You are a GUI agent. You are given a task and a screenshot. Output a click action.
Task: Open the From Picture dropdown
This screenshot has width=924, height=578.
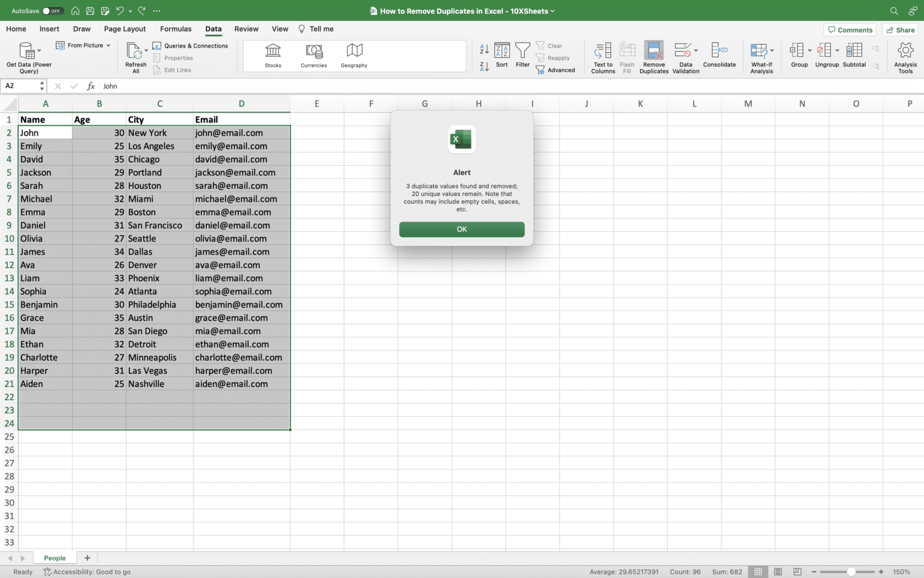point(82,45)
